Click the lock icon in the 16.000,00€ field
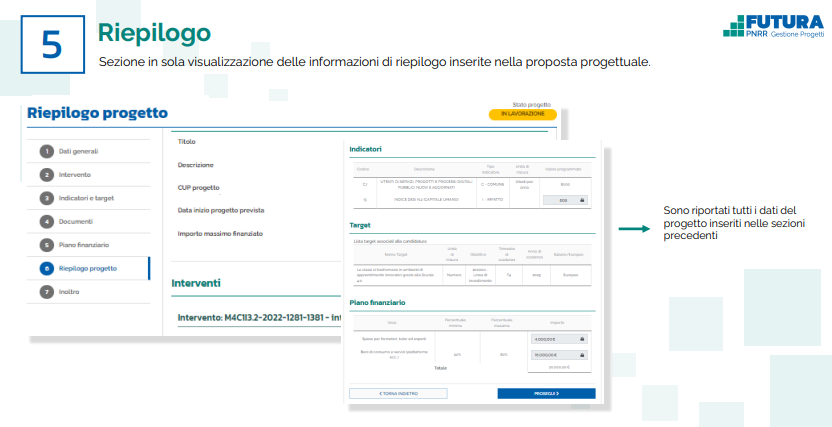Image resolution: width=832 pixels, height=427 pixels. coord(582,355)
